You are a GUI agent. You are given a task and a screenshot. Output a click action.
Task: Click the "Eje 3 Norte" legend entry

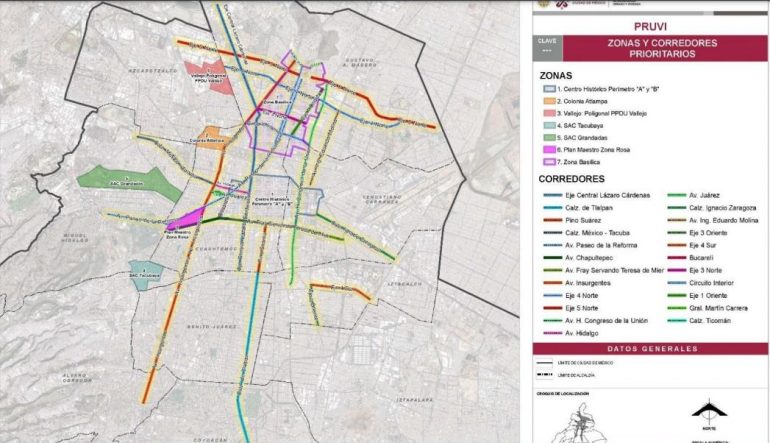coord(695,271)
